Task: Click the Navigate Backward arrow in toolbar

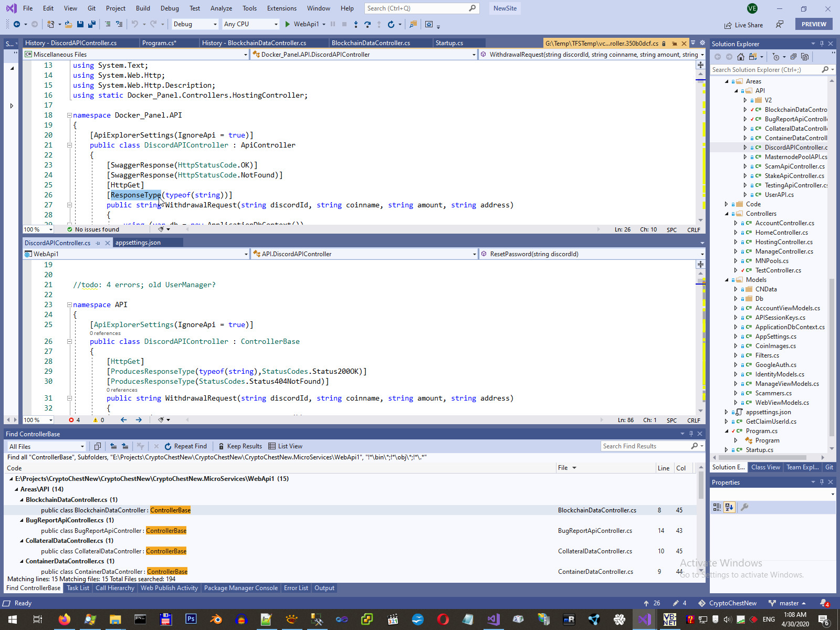Action: click(x=17, y=24)
